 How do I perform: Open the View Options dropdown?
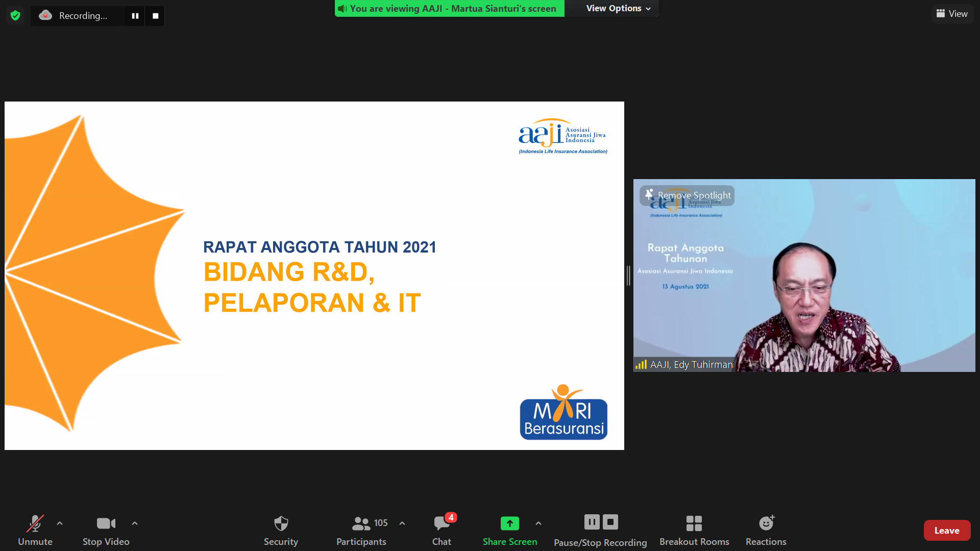click(618, 8)
